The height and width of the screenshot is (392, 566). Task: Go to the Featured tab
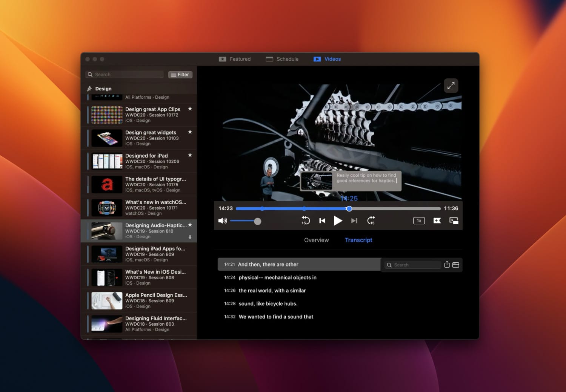pyautogui.click(x=234, y=59)
